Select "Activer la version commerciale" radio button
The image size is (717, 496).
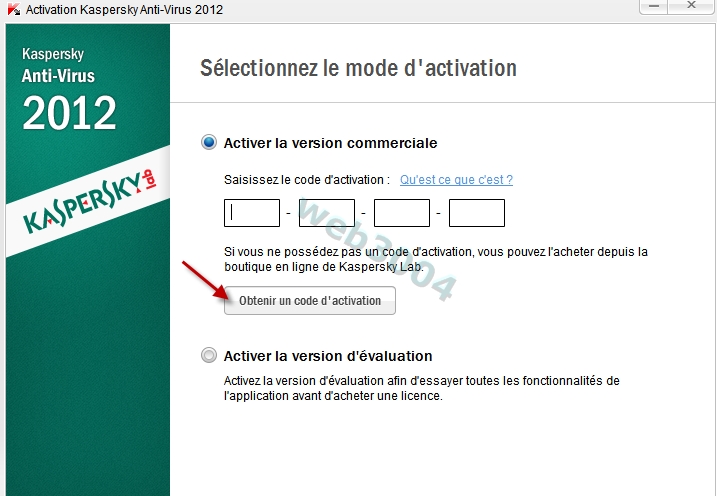pos(209,143)
